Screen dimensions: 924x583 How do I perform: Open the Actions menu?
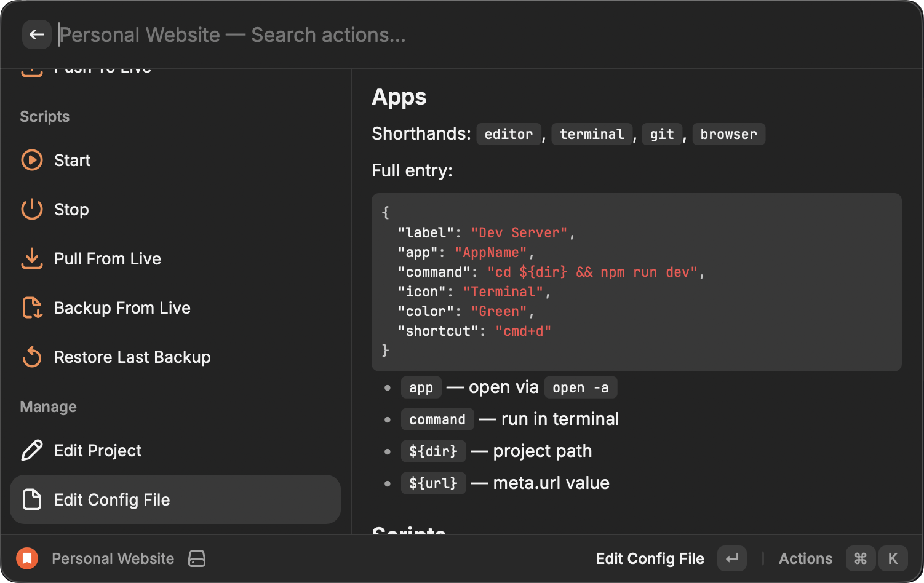tap(805, 558)
